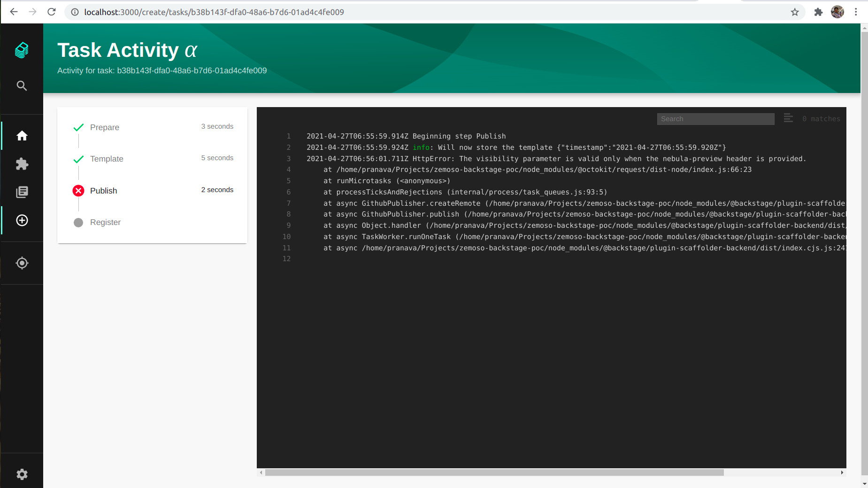Open the docs library icon in sidebar
The image size is (868, 488).
[22, 192]
